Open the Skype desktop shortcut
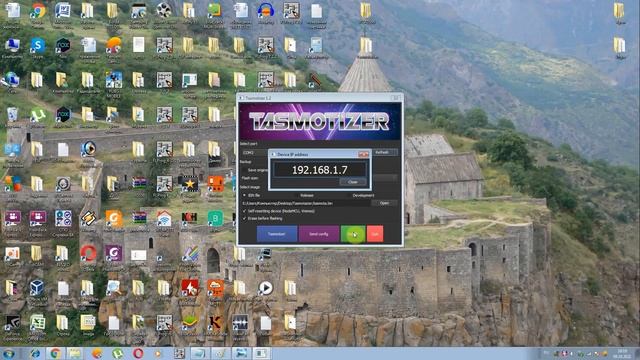Image resolution: width=640 pixels, height=360 pixels. tap(38, 45)
